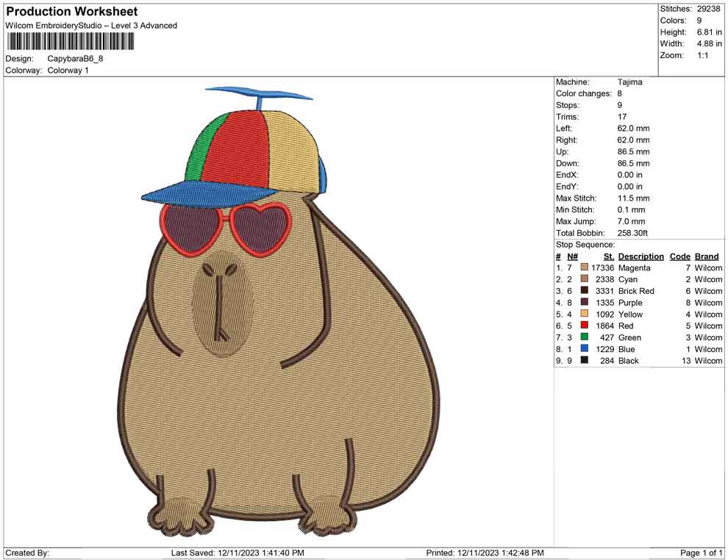
Task: Click the Brand column header
Action: click(707, 256)
